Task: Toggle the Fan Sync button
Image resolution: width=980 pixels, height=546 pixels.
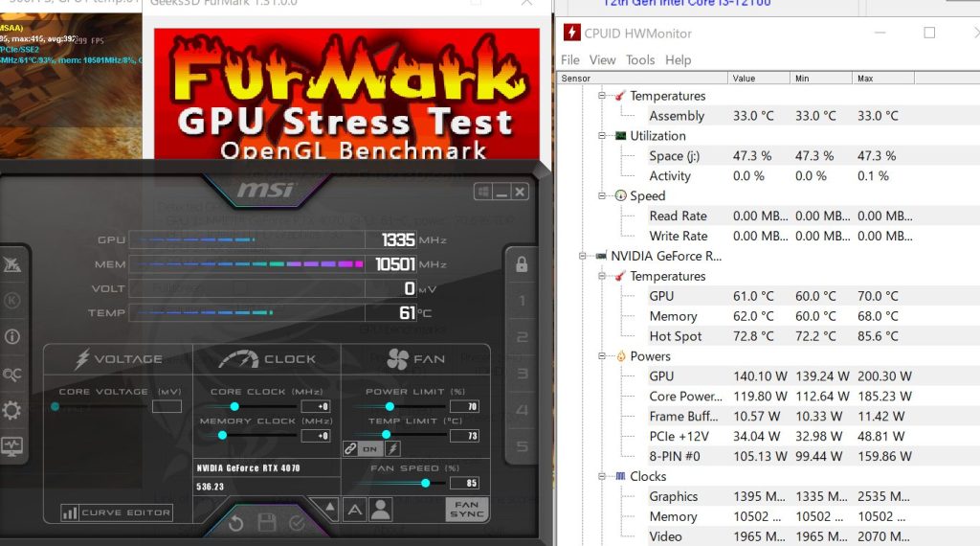Action: [467, 510]
